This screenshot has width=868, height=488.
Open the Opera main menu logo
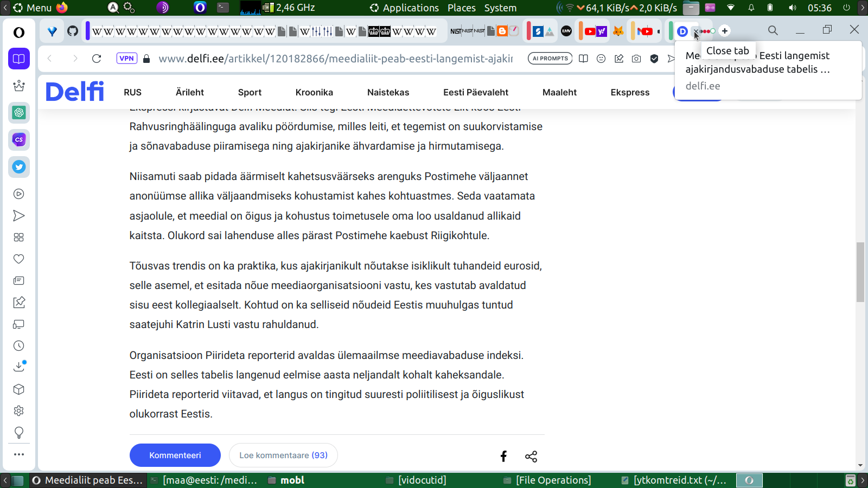pyautogui.click(x=19, y=33)
